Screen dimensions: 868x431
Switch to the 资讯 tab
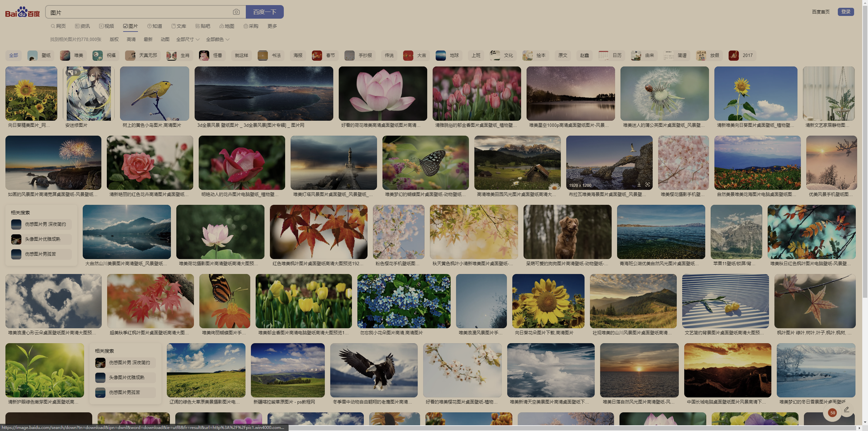click(x=82, y=26)
